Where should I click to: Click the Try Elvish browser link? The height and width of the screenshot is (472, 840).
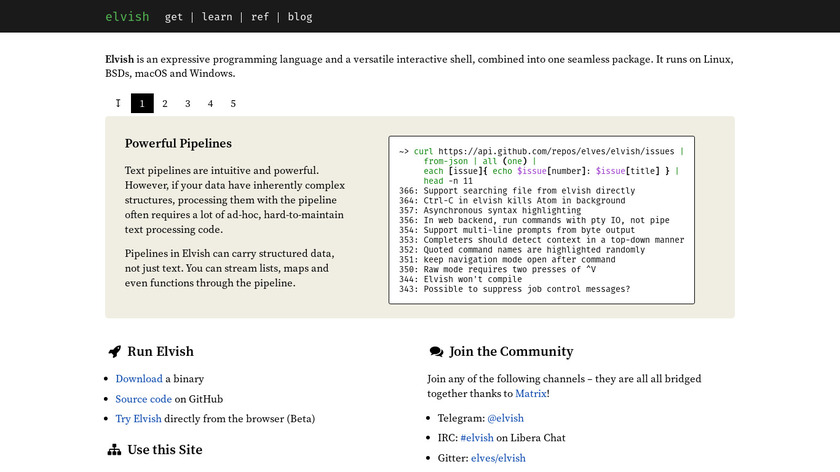(138, 418)
